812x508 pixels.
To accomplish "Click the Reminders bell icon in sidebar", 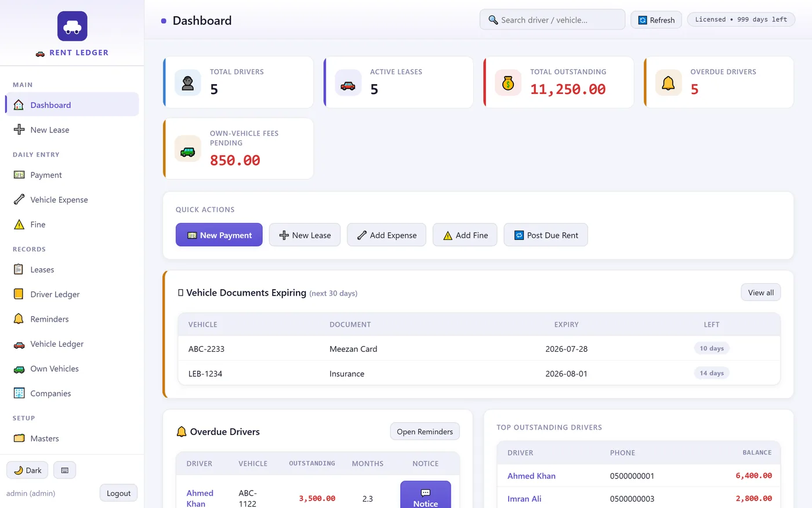I will pos(19,319).
